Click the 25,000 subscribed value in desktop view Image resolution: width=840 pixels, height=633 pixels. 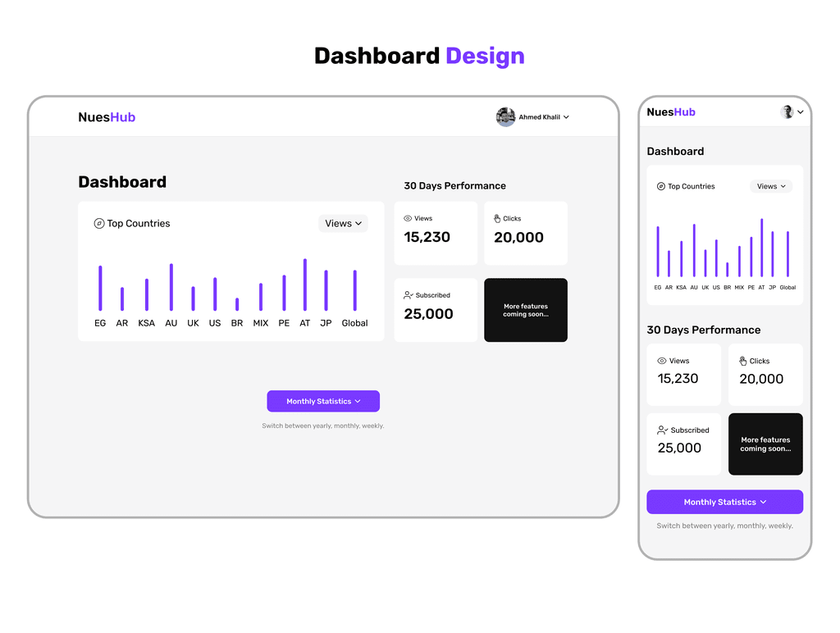(x=428, y=314)
